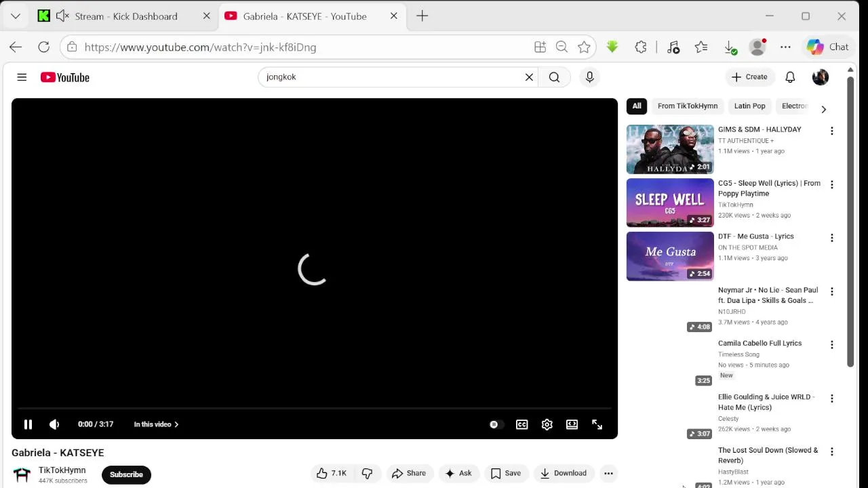The image size is (868, 488).
Task: Open options for The Lost Soul Down video
Action: pyautogui.click(x=831, y=451)
